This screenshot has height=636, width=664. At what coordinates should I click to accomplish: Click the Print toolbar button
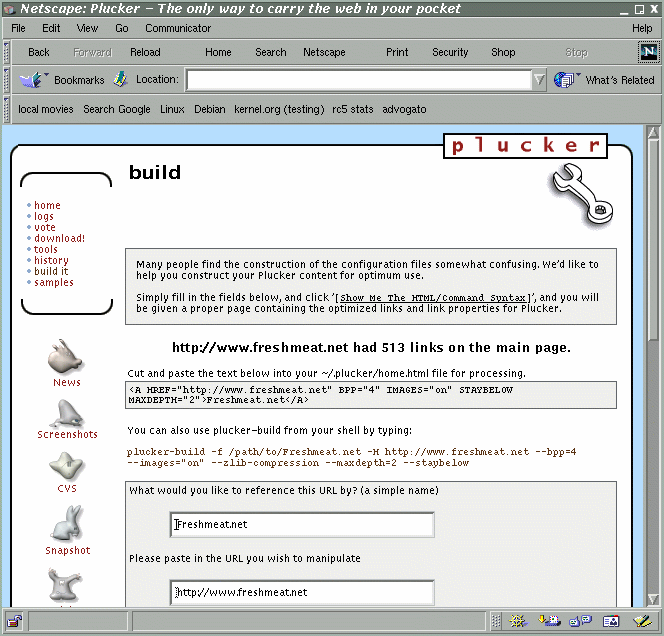tap(397, 52)
